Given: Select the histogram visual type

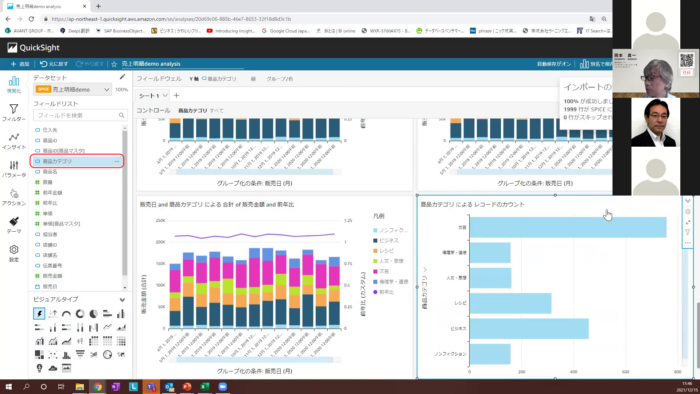Looking at the screenshot, I should coord(66,355).
